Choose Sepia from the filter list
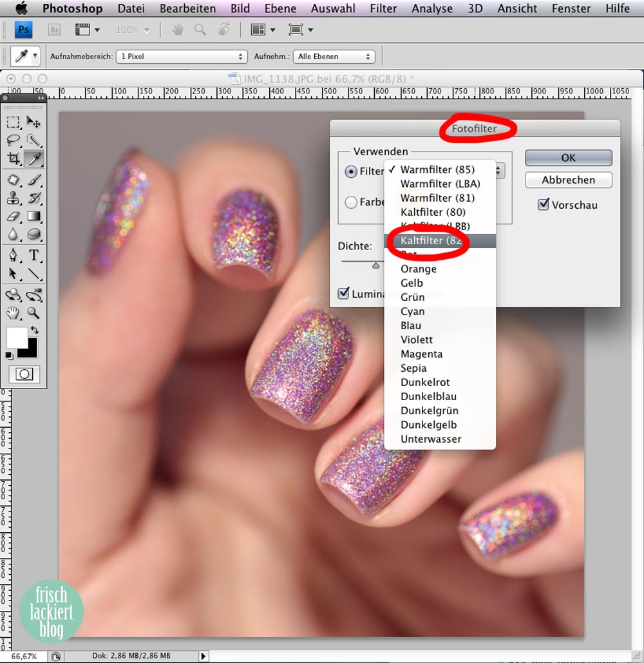Screen dimensions: 644x663 pyautogui.click(x=440, y=369)
